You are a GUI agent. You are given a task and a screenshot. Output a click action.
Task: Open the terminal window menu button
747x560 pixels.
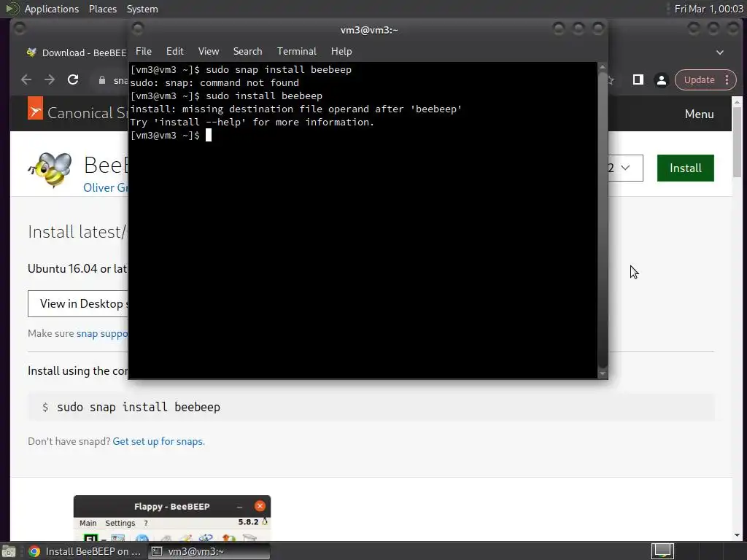pos(138,29)
